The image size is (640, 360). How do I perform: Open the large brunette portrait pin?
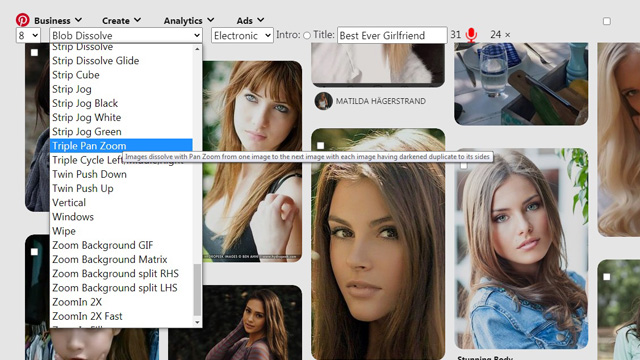click(x=378, y=244)
